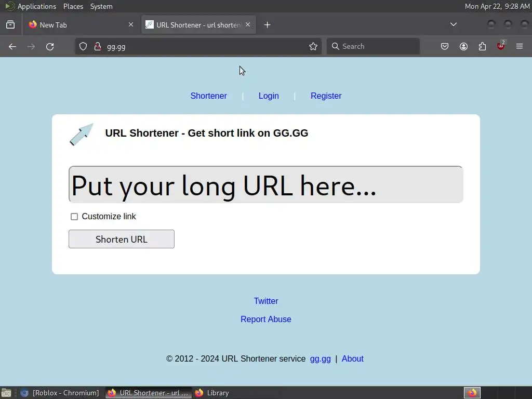Click the long URL input field
The image size is (532, 399).
265,184
